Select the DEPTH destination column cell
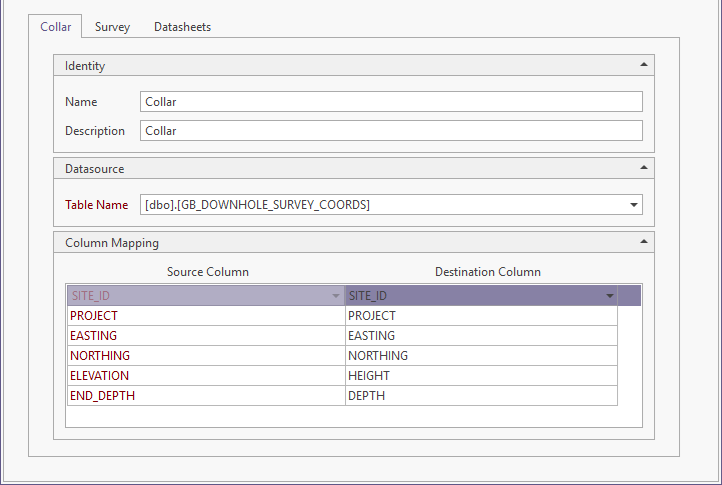722x485 pixels. (480, 396)
